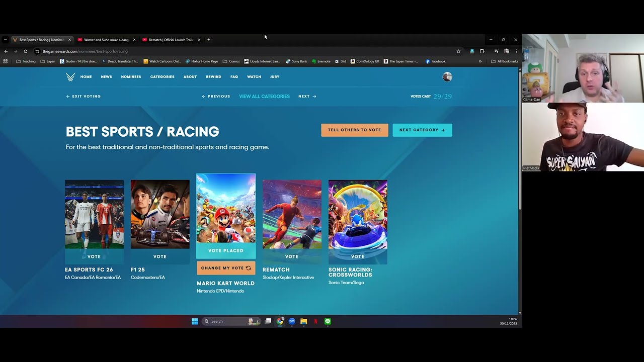Open NEWS in site navigation

click(x=106, y=77)
